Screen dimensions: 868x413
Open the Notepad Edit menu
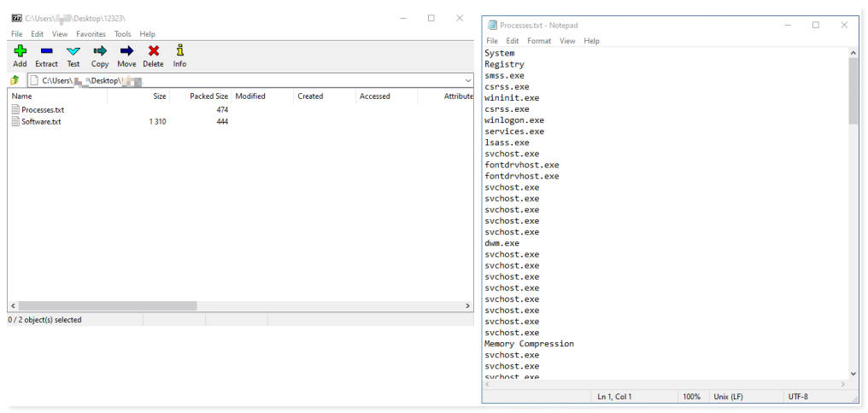point(513,41)
